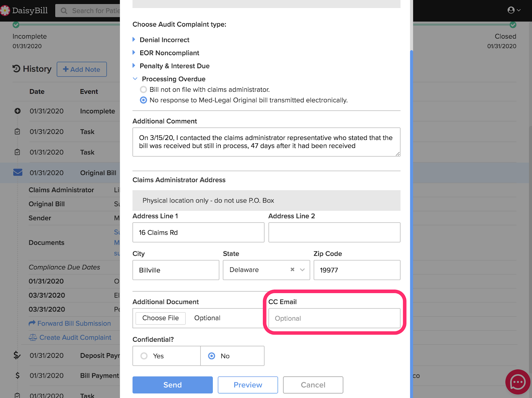Image resolution: width=532 pixels, height=398 pixels.
Task: Set Confidential to No
Action: point(211,356)
